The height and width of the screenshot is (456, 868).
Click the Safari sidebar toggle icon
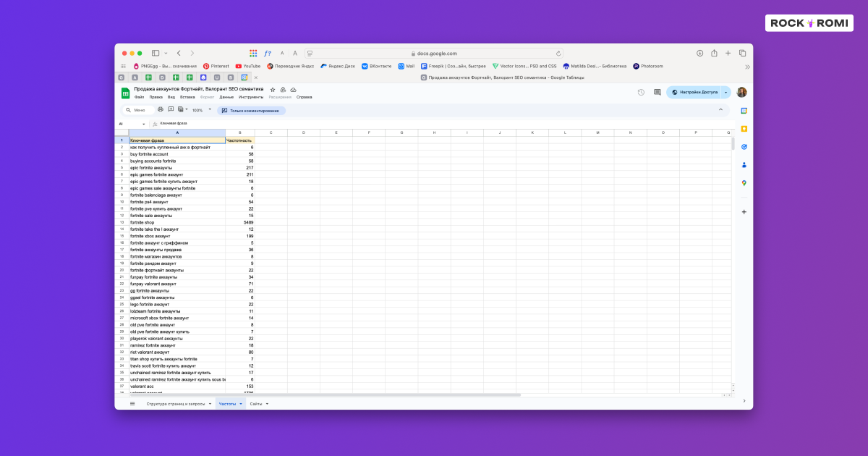(156, 53)
